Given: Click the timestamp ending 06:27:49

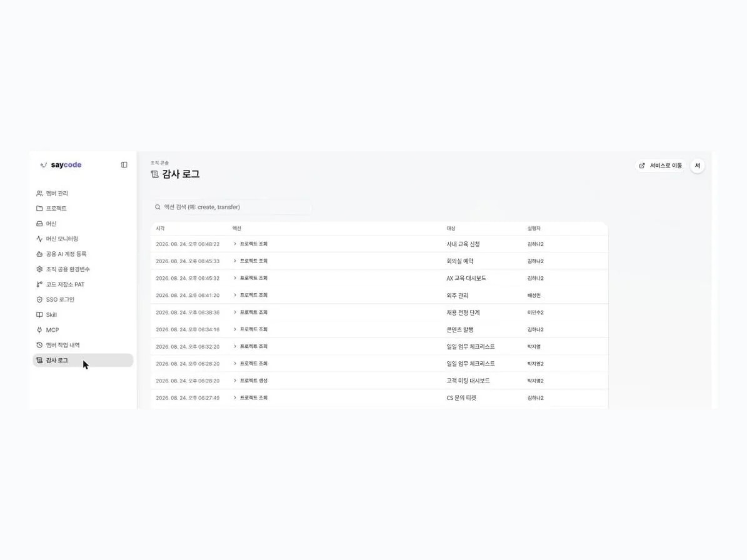Looking at the screenshot, I should 188,397.
